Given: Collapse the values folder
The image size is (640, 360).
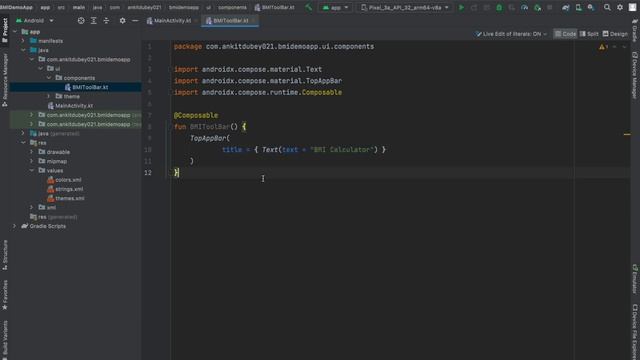Looking at the screenshot, I should pyautogui.click(x=32, y=170).
